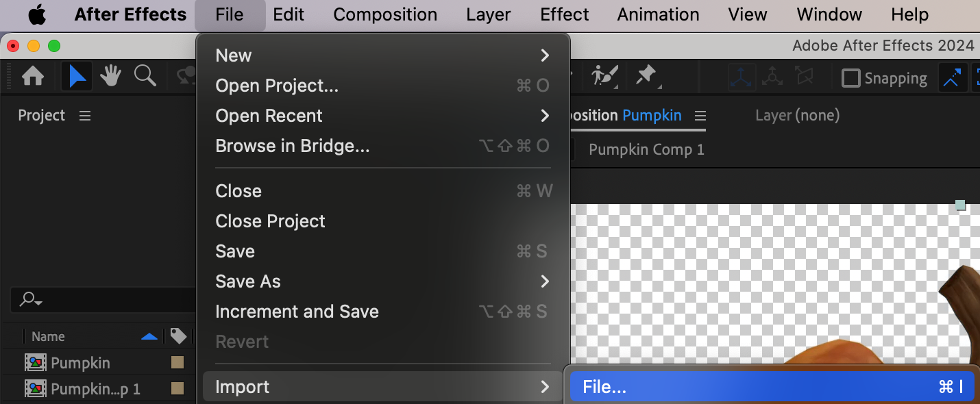Toggle the Name column sort arrow
The image size is (980, 404).
pos(149,336)
